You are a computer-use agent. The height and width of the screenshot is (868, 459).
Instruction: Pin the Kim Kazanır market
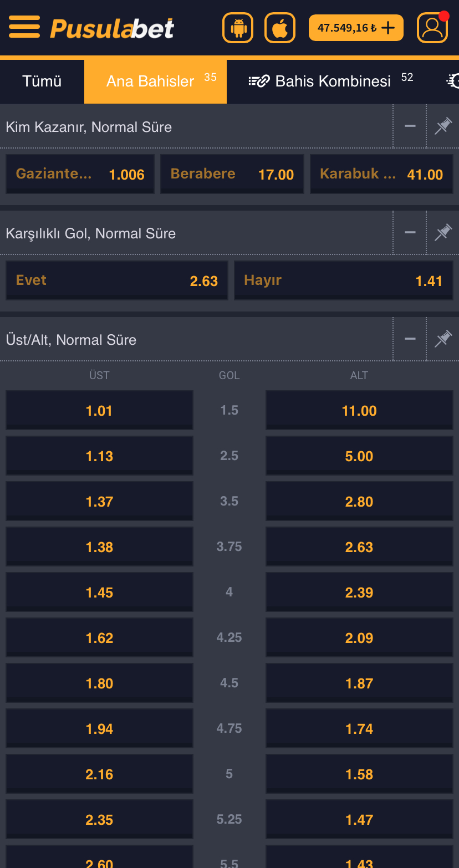[x=443, y=126]
